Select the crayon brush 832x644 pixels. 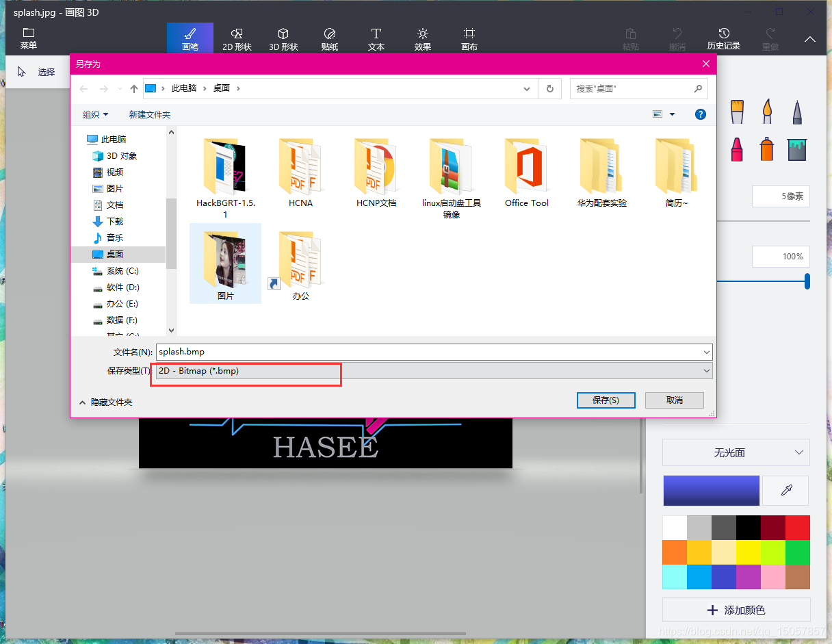(737, 149)
